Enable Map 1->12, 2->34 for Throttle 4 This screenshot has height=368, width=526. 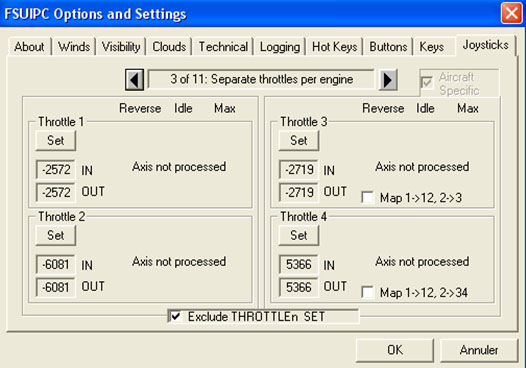[x=368, y=292]
